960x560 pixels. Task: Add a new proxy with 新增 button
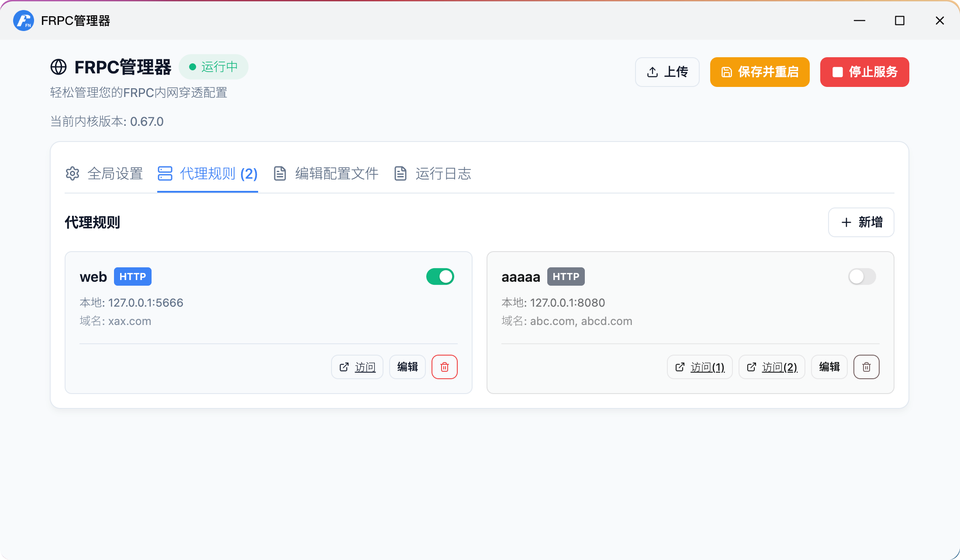[861, 222]
